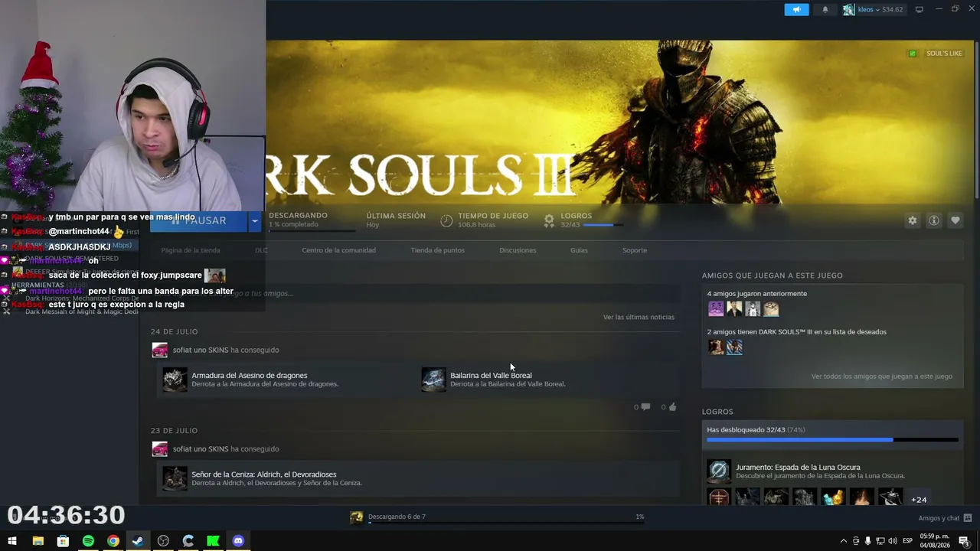
Task: Open File Explorer from the taskbar
Action: click(x=38, y=541)
